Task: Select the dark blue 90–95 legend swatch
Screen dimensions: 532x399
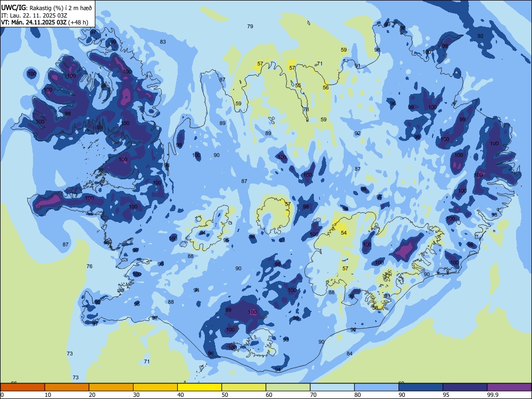Action: tap(421, 387)
